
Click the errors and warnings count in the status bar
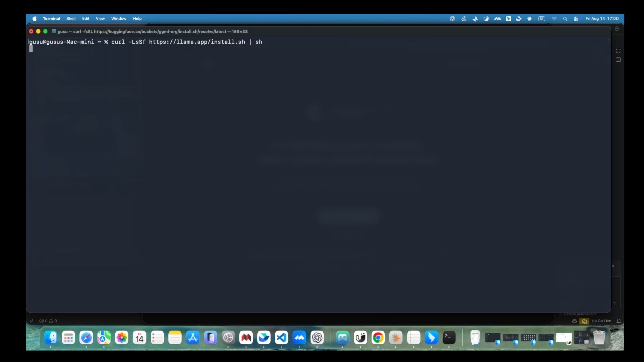point(48,321)
